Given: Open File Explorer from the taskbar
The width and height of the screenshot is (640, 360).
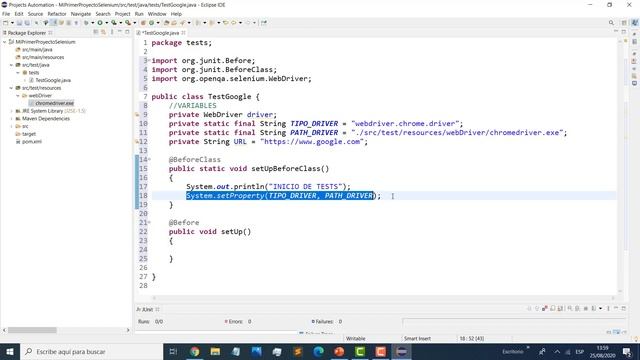Looking at the screenshot, I should click(x=215, y=351).
